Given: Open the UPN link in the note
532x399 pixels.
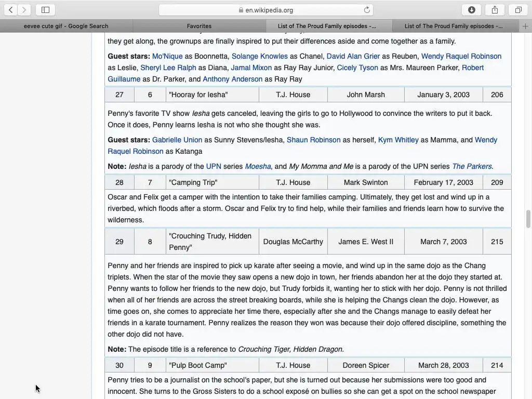Looking at the screenshot, I should click(214, 167).
